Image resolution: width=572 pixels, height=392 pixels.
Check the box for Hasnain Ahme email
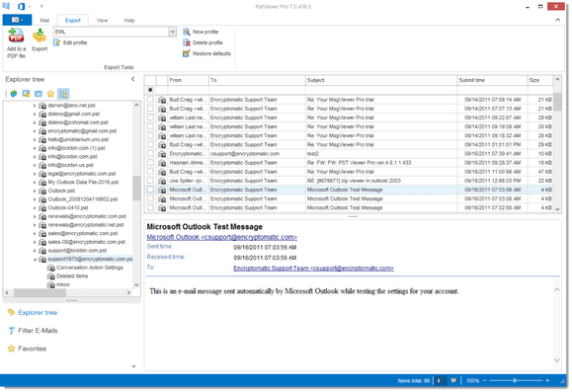click(150, 163)
